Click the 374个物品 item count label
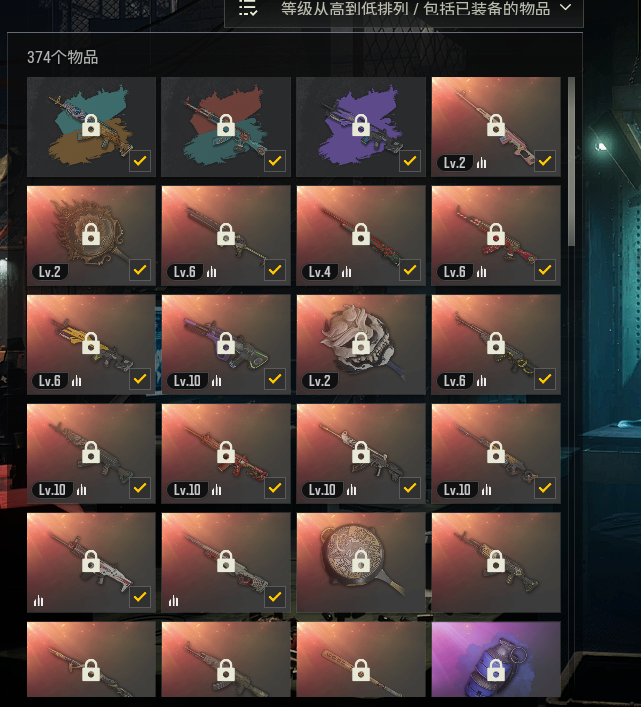Viewport: 641px width, 707px height. point(62,57)
